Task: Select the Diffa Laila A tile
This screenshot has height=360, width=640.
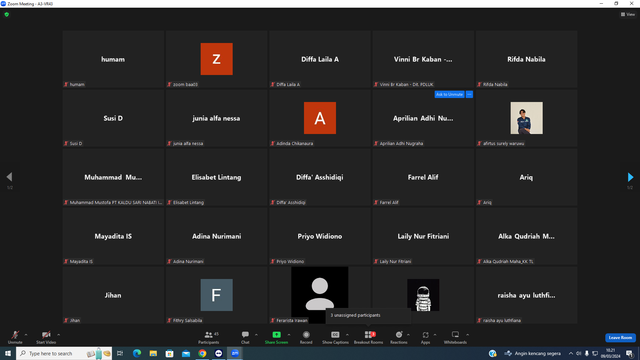Action: (320, 59)
